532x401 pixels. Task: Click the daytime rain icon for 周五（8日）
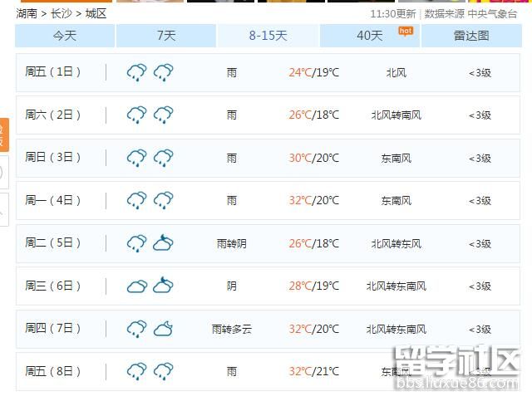pyautogui.click(x=136, y=370)
